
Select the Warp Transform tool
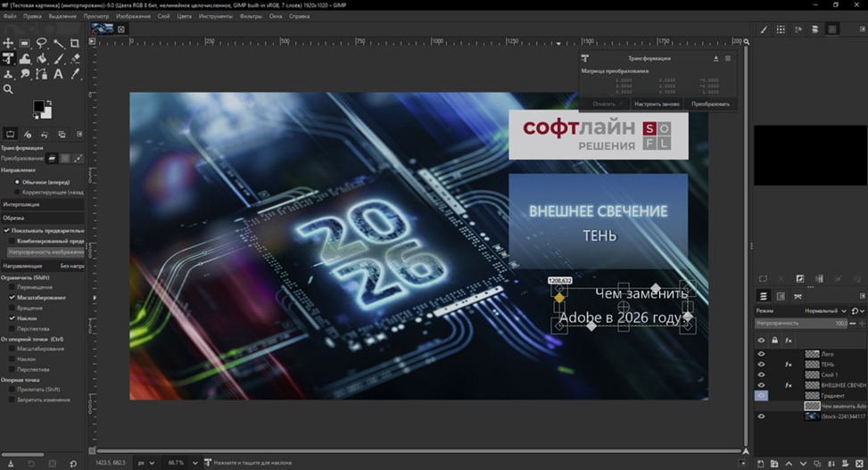24,59
